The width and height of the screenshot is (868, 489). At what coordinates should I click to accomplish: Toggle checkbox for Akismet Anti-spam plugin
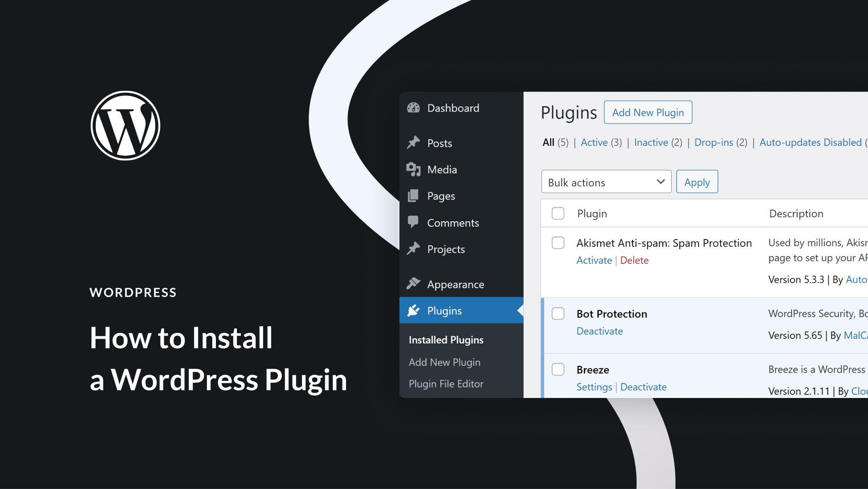click(558, 242)
